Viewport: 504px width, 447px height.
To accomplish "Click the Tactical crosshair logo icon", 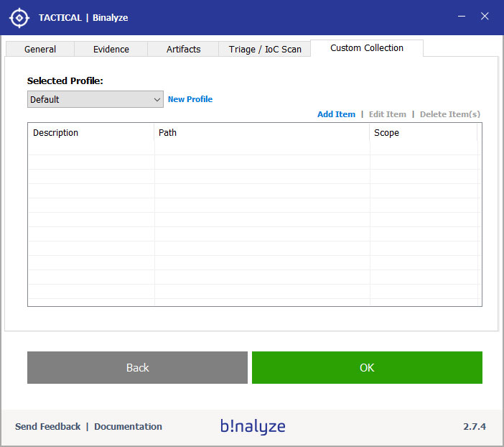I will (19, 18).
